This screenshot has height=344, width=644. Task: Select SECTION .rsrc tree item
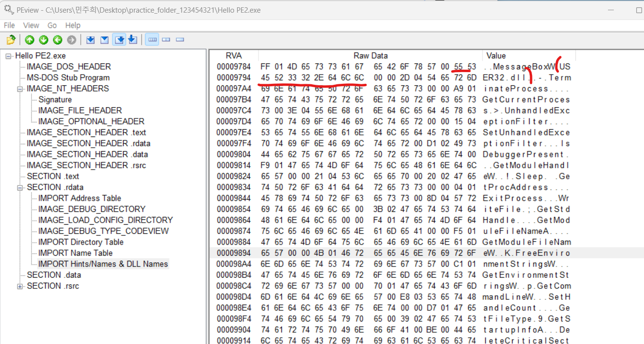coord(53,286)
